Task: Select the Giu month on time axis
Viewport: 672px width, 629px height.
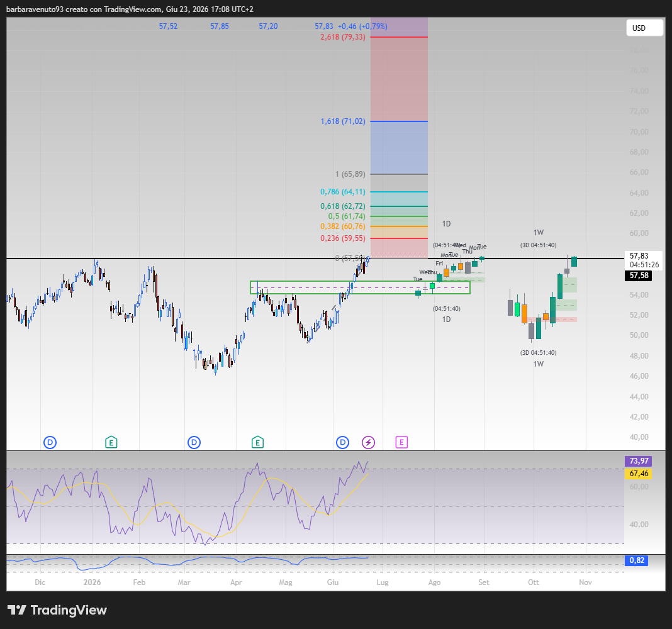Action: (333, 582)
